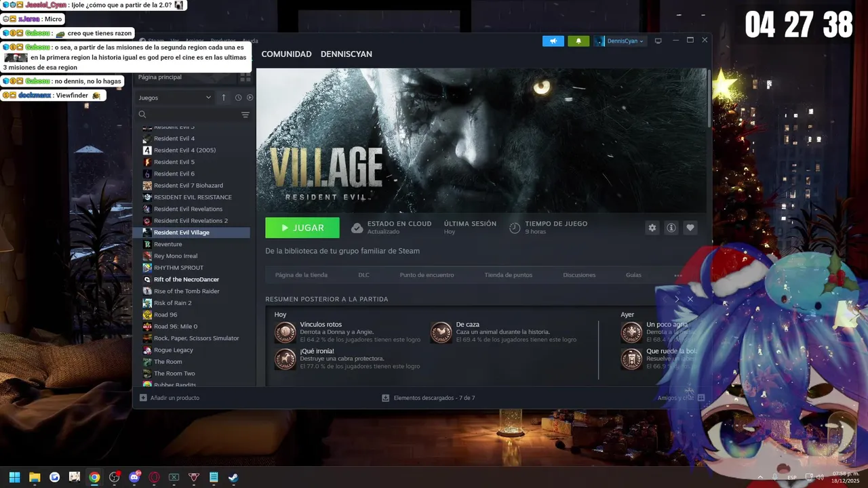The width and height of the screenshot is (868, 488).
Task: Show hidden system tray icons chevron
Action: tap(759, 477)
